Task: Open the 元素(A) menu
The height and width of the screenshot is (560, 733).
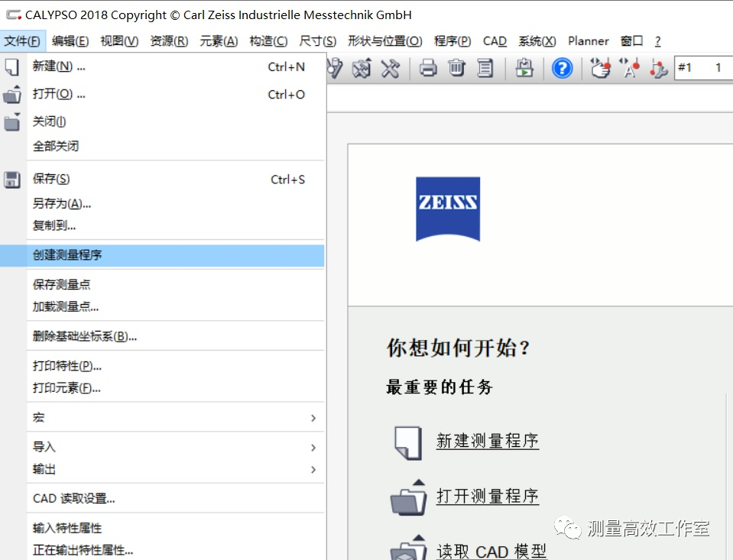Action: [219, 41]
